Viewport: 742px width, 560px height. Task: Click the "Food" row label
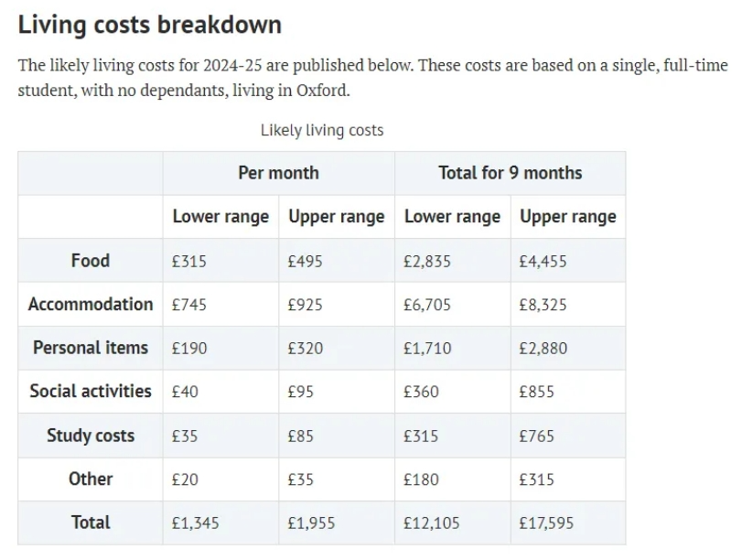(x=90, y=261)
